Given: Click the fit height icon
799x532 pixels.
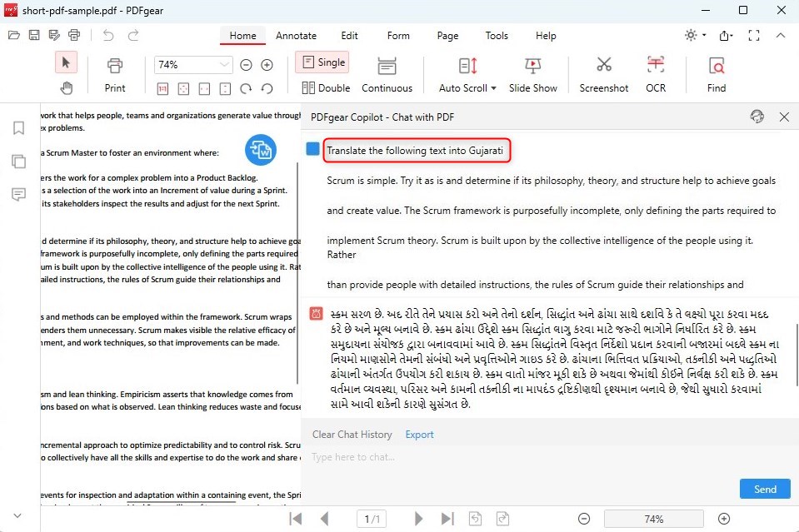Looking at the screenshot, I should click(x=225, y=89).
